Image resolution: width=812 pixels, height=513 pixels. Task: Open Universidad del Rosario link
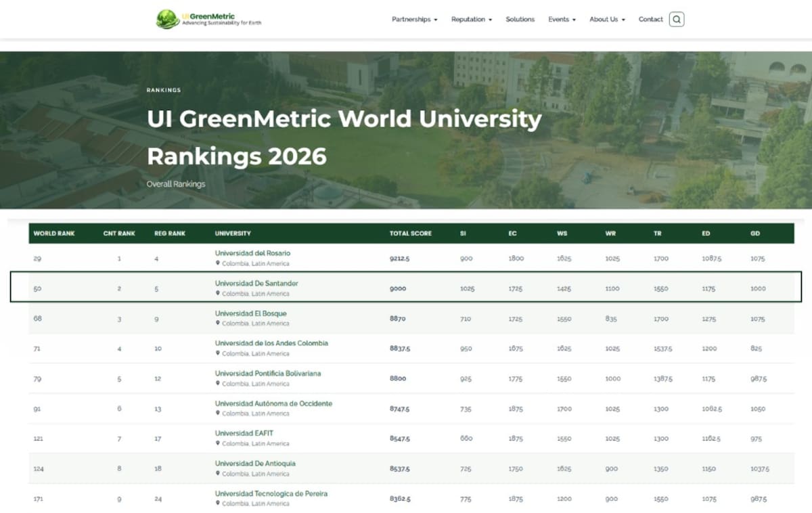coord(252,253)
